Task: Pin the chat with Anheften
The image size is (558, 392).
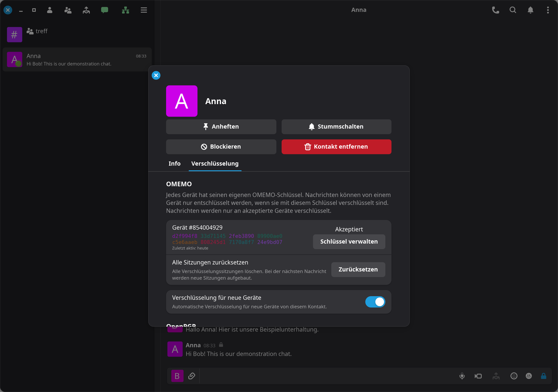Action: click(221, 127)
